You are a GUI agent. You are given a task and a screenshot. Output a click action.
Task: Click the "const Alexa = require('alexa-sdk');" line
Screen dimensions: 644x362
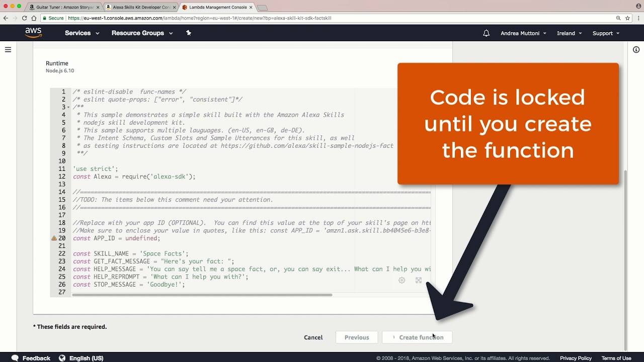[134, 176]
